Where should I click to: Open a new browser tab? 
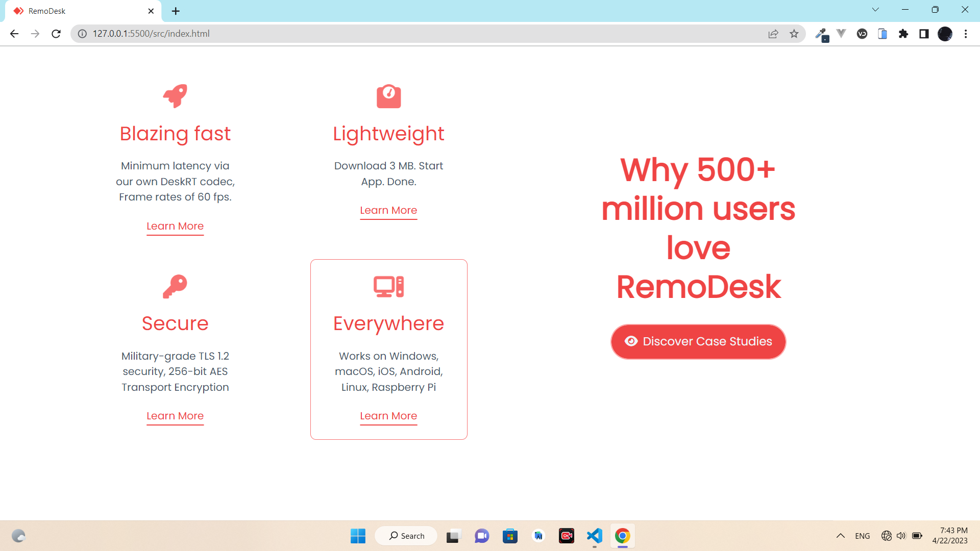[x=176, y=11]
